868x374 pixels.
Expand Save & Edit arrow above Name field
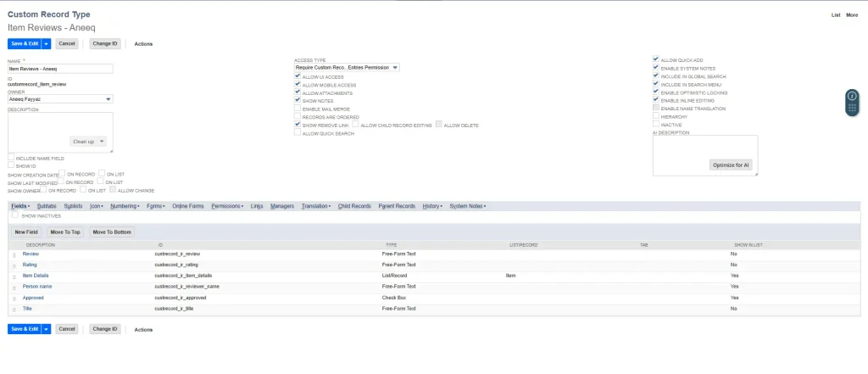tap(47, 43)
